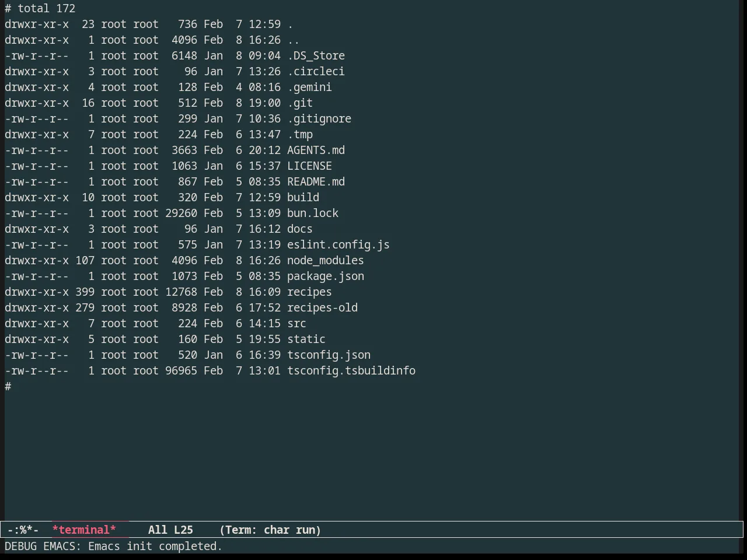
Task: Click the shell prompt on the last line
Action: point(8,386)
